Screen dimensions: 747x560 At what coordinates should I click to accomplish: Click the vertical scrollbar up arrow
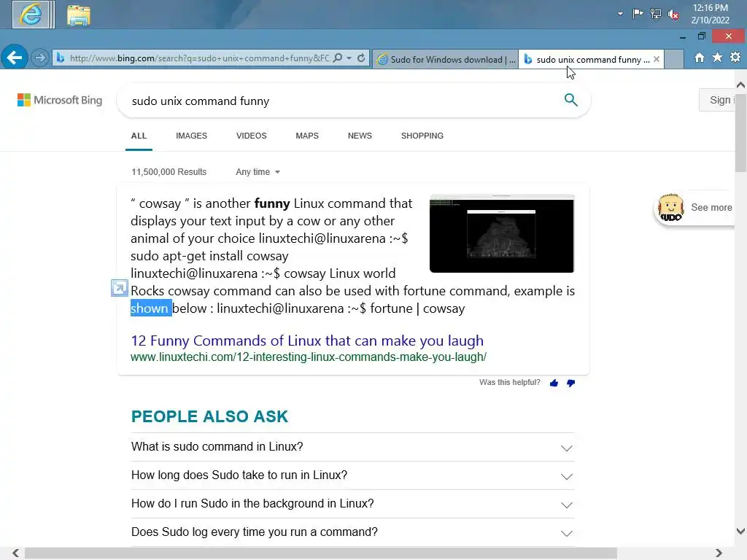coord(740,85)
